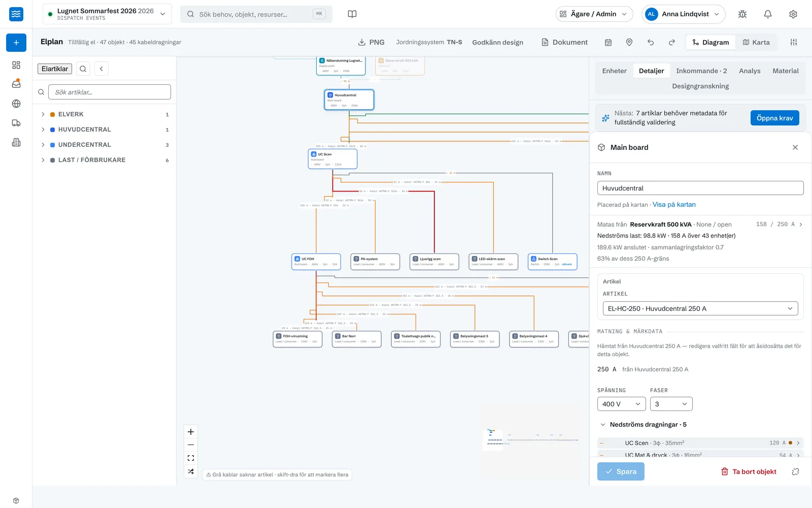Open the calendar icon in Elplan toolbar
The width and height of the screenshot is (812, 508).
tap(608, 42)
